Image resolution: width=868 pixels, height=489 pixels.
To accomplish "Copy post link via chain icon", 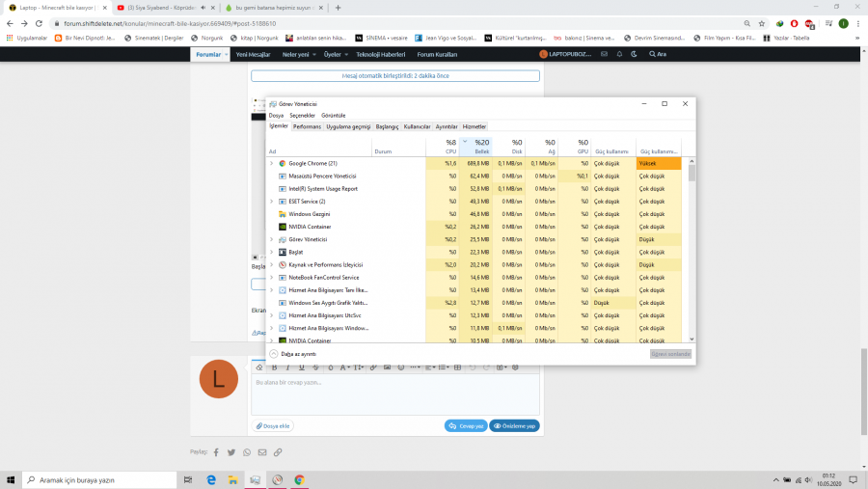I will tap(278, 452).
